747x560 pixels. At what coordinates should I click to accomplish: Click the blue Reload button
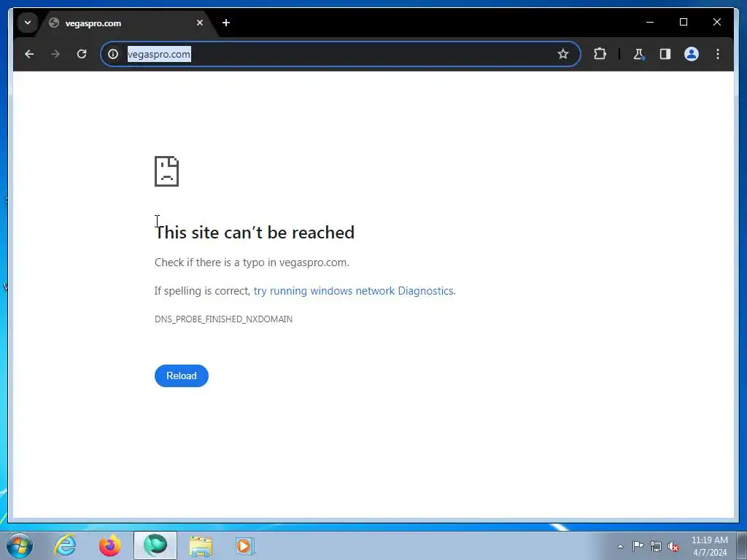pos(182,376)
